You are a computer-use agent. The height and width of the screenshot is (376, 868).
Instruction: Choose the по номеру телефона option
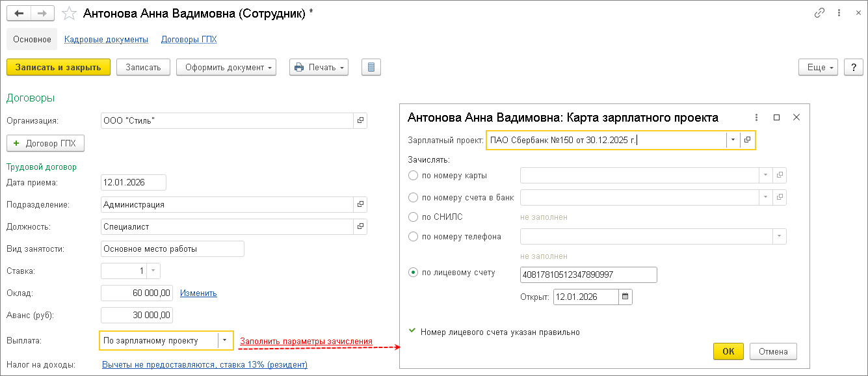[413, 236]
